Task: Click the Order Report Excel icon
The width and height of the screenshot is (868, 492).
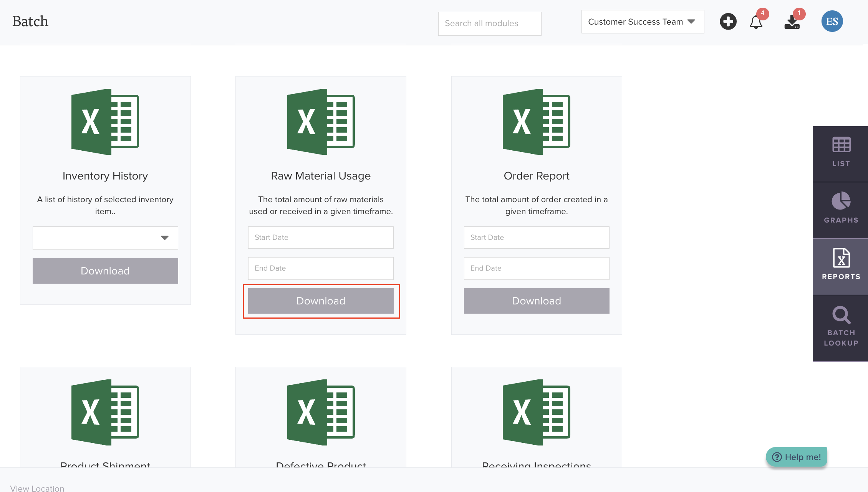Action: 536,122
